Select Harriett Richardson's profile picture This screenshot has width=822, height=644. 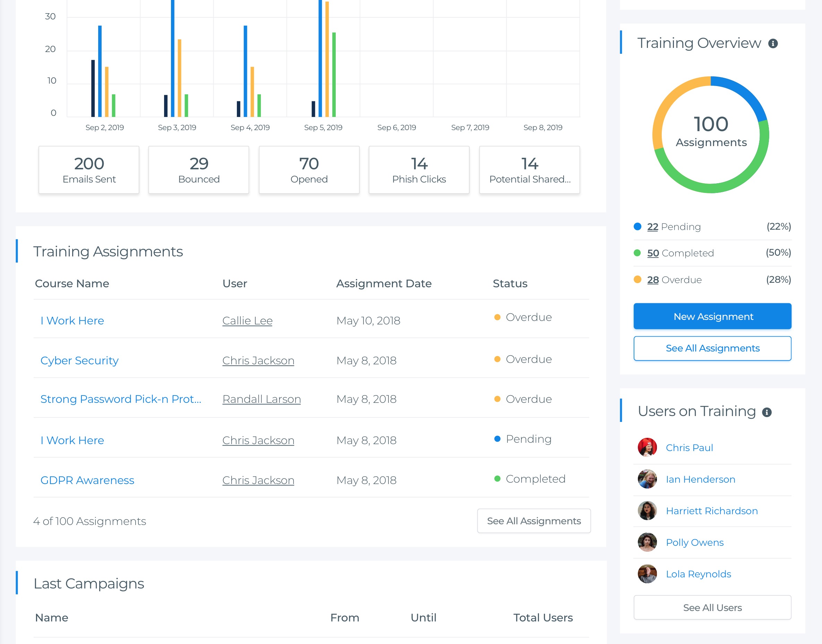(647, 510)
